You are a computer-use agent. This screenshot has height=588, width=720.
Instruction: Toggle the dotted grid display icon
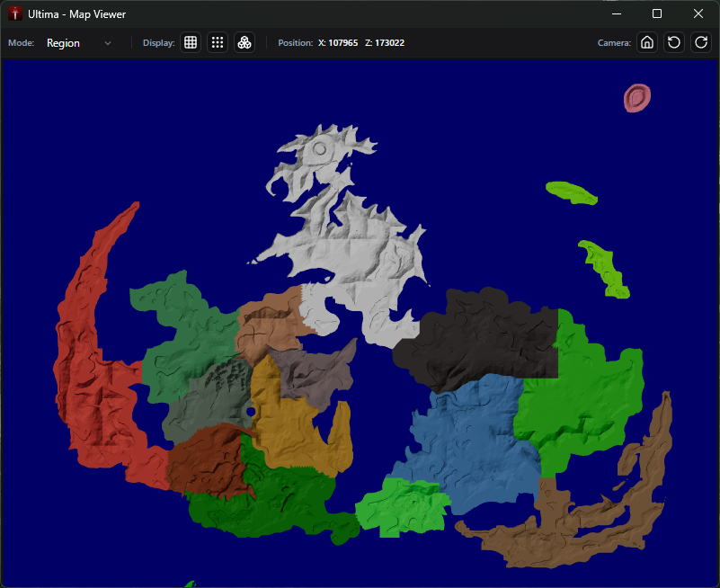coord(218,43)
